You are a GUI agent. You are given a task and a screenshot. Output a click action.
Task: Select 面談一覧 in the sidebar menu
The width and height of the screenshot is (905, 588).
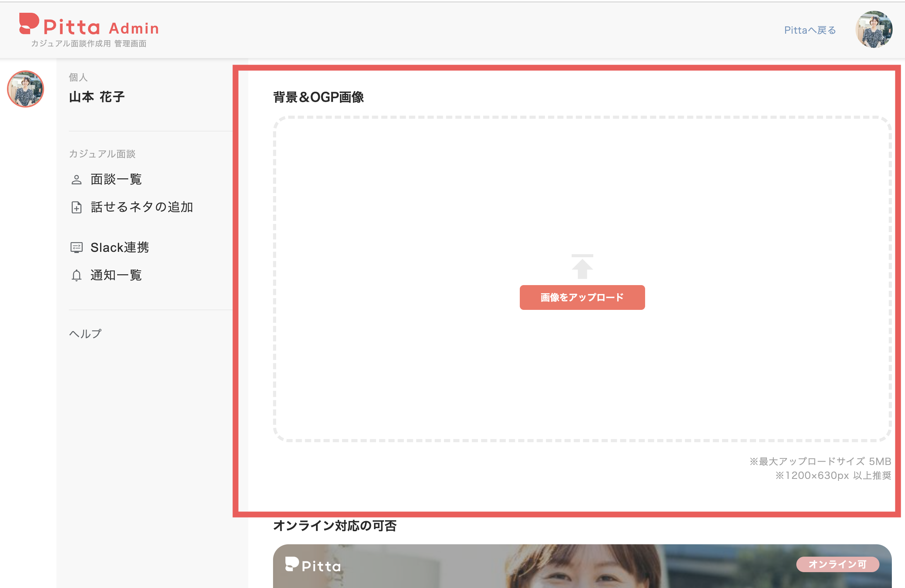[x=116, y=179]
